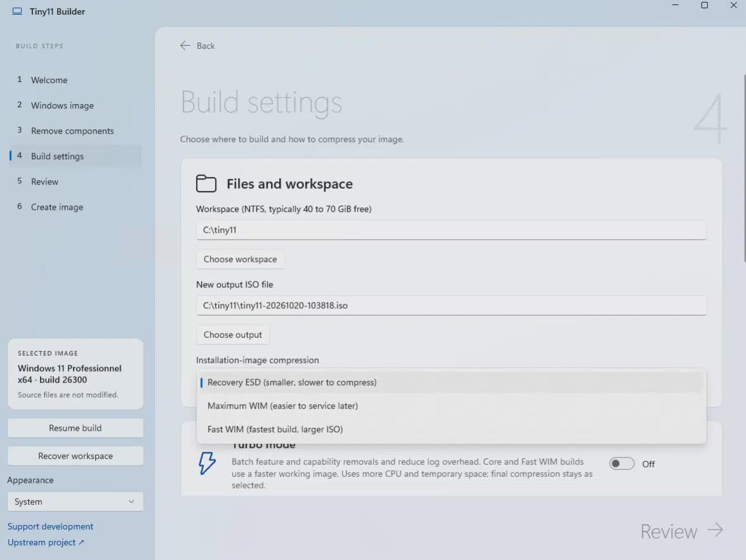746x560 pixels.
Task: Select Maximum WIM compression option
Action: pyautogui.click(x=451, y=406)
